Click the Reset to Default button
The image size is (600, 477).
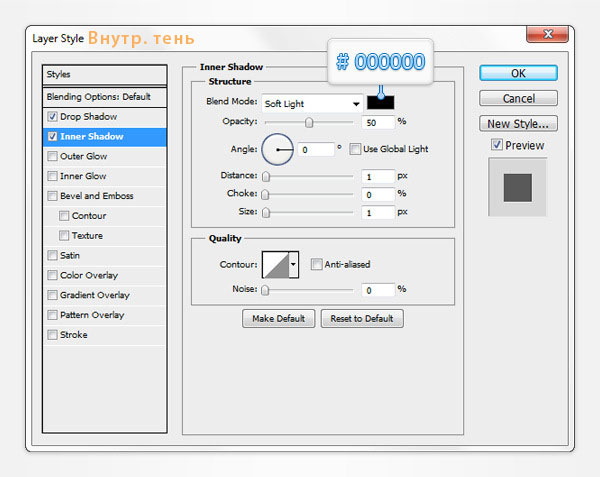pyautogui.click(x=362, y=318)
